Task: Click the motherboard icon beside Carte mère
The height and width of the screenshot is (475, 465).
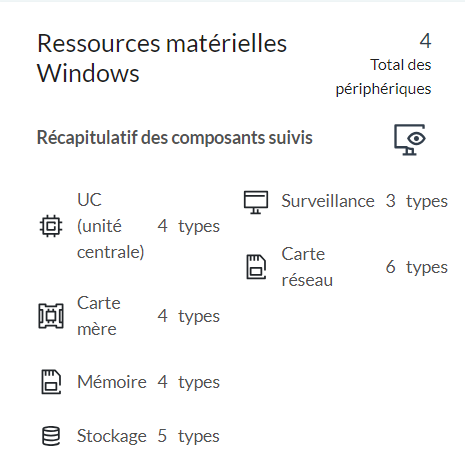Action: click(x=51, y=316)
